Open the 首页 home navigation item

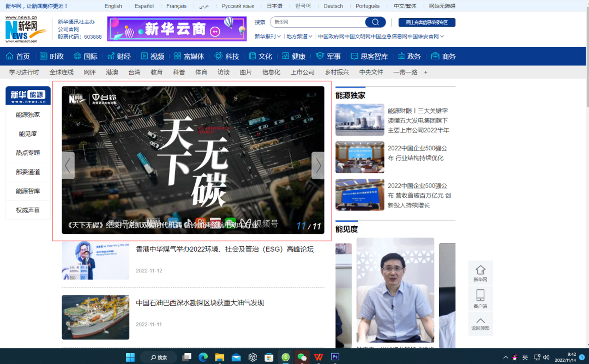pos(18,56)
